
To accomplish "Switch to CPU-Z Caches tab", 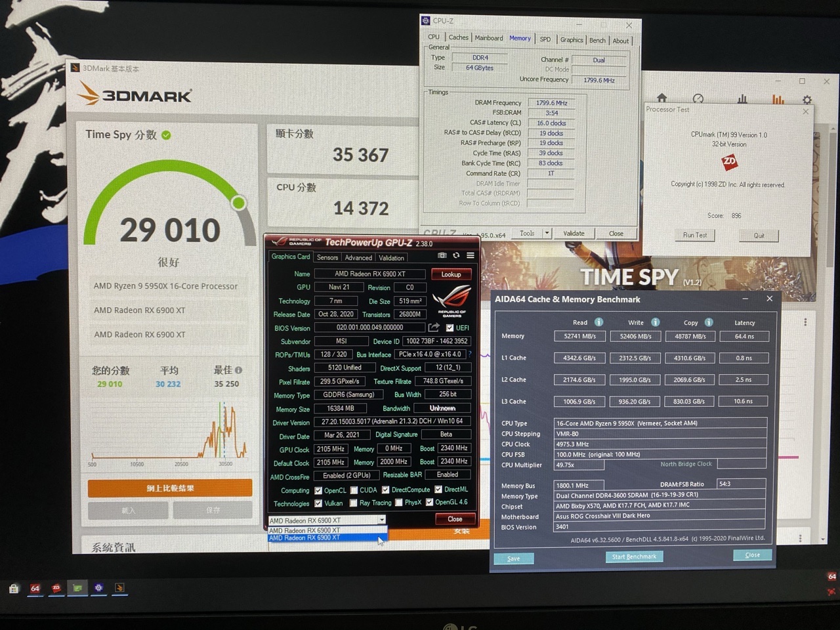I will 459,37.
